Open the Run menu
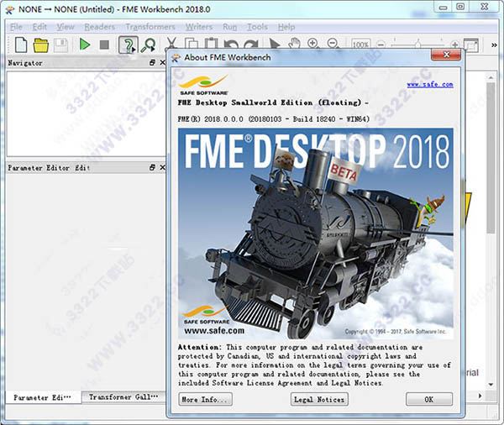 click(230, 27)
